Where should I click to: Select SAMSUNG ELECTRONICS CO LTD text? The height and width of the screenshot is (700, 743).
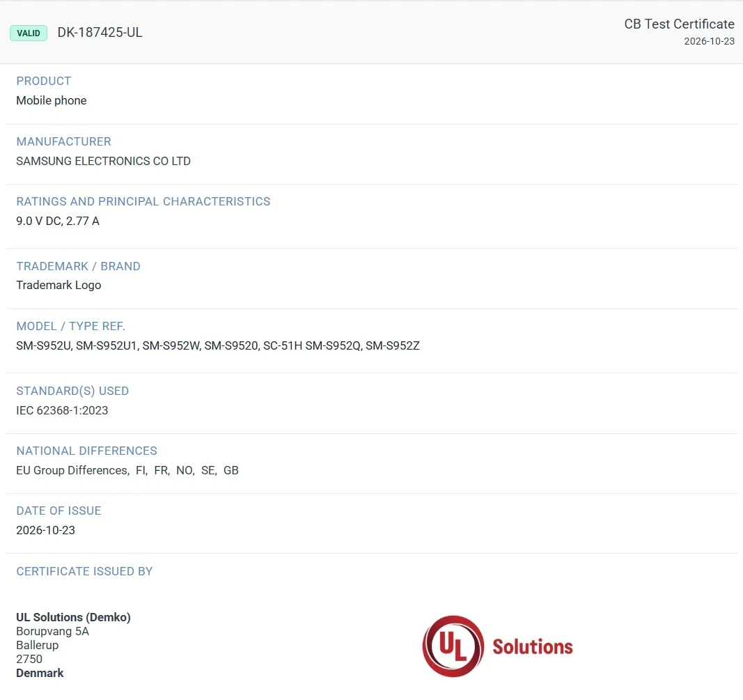tap(103, 161)
